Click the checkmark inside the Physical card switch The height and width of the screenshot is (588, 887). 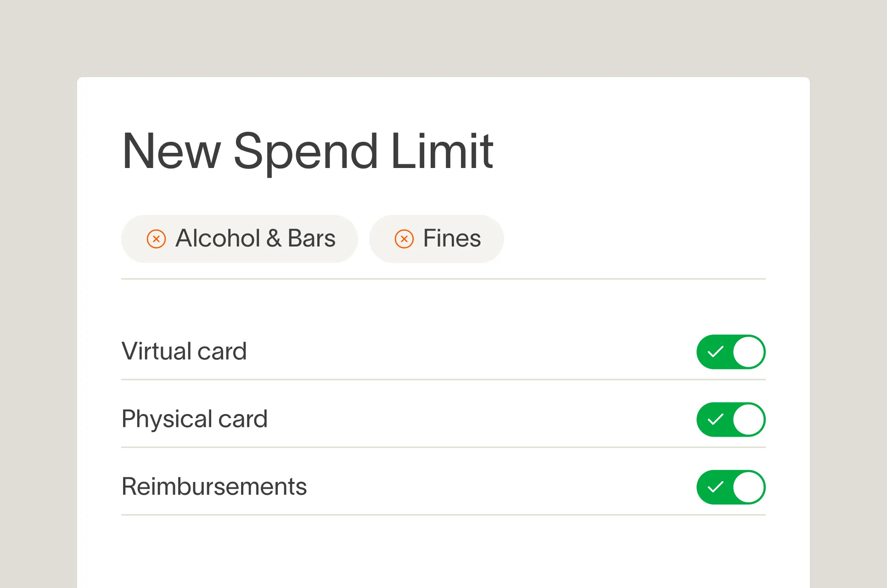click(715, 420)
